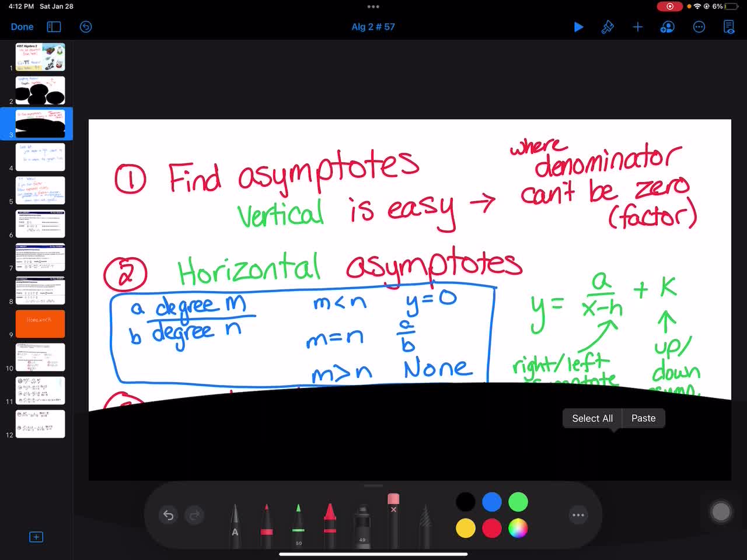This screenshot has height=560, width=747.
Task: Pick the green color swatch
Action: click(518, 502)
